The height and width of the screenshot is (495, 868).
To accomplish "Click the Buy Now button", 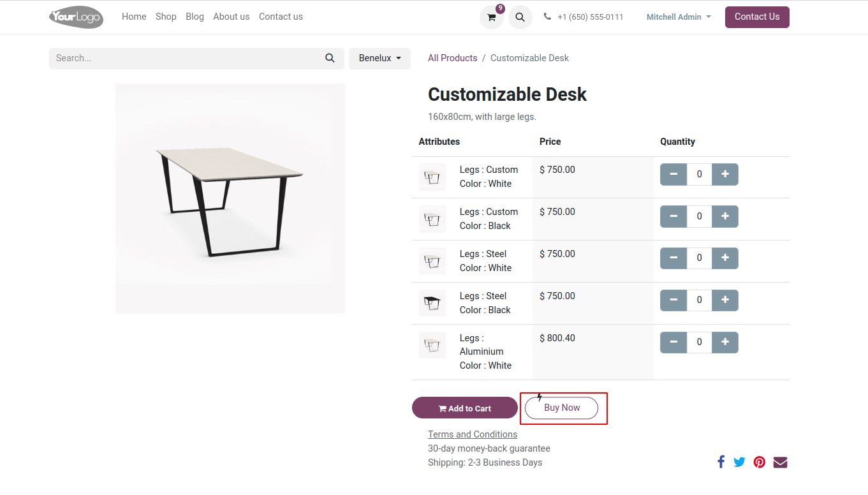I will point(561,408).
